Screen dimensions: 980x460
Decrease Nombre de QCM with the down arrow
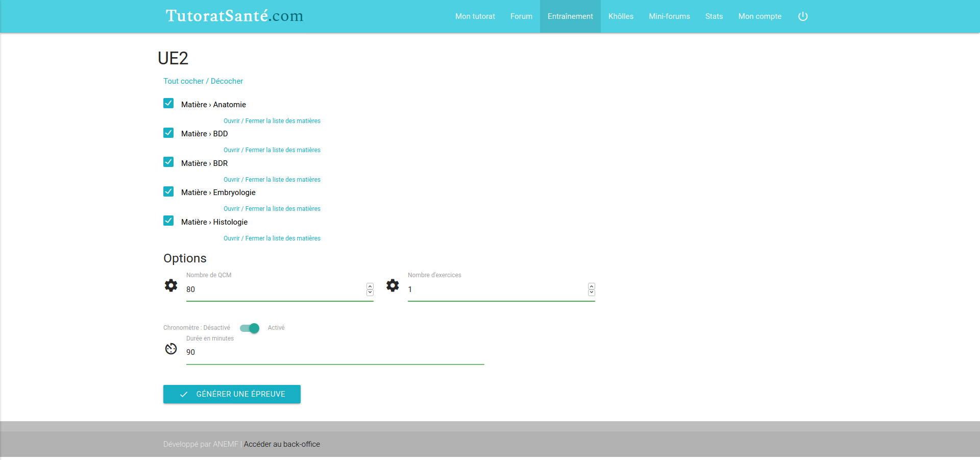[x=370, y=293]
